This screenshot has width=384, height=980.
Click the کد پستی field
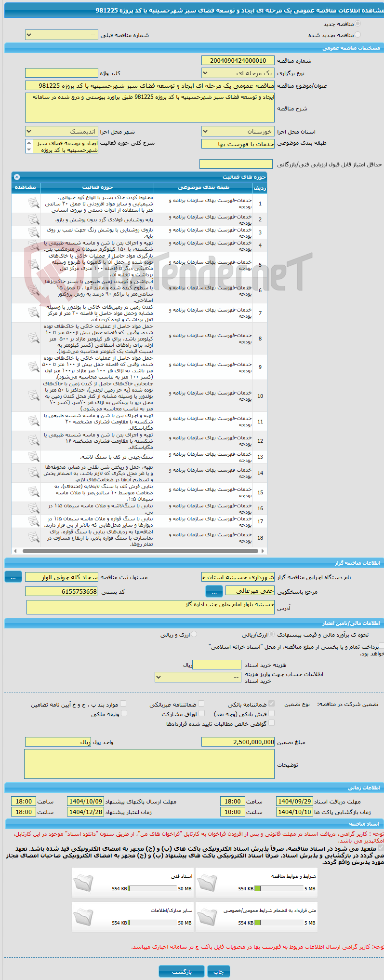coord(62,591)
